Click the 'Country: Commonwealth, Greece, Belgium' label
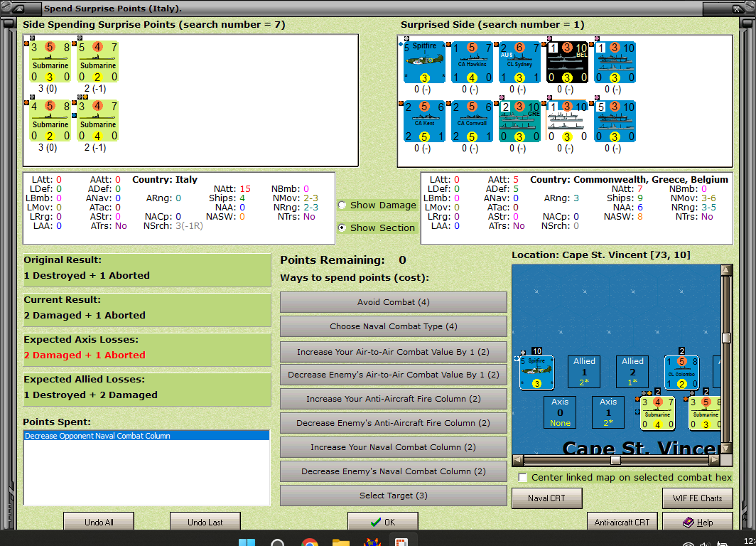This screenshot has height=546, width=756. pos(630,179)
